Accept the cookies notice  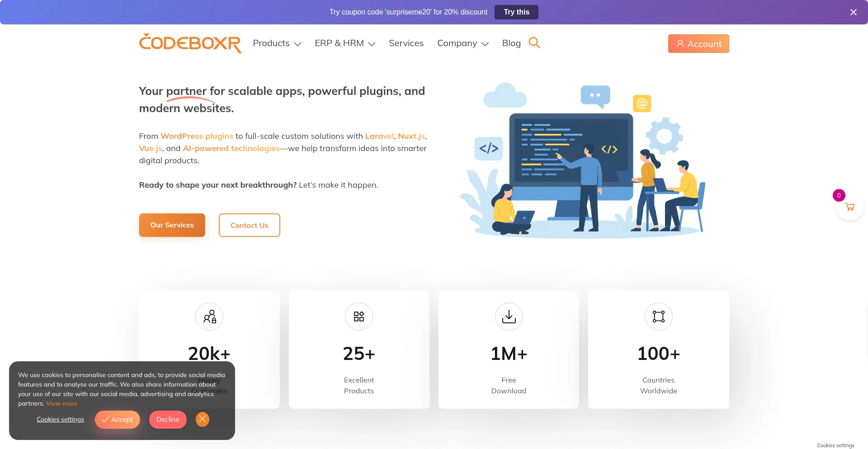(x=117, y=419)
